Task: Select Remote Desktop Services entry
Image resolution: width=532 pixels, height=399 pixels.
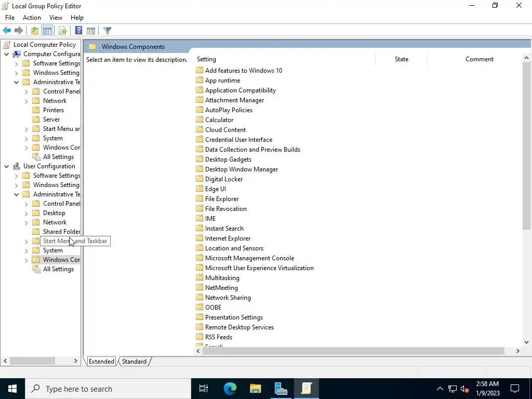Action: coord(239,327)
